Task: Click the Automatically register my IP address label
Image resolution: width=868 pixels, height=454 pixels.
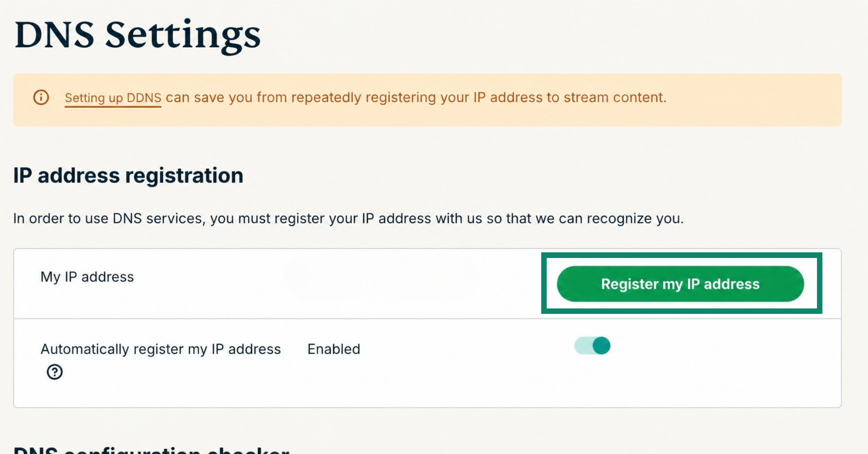Action: pos(161,349)
